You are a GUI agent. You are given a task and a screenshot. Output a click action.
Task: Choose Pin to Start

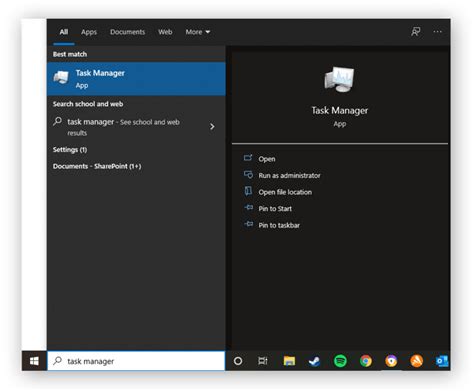(275, 209)
